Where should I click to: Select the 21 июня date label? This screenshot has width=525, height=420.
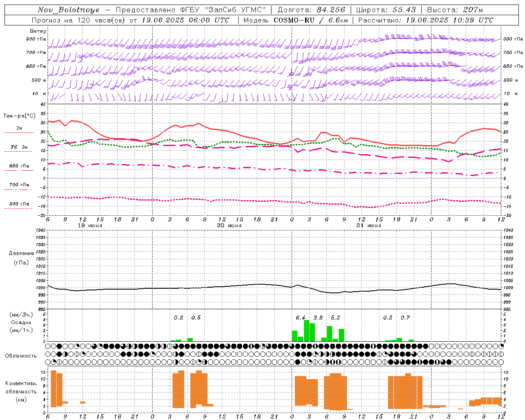click(x=368, y=225)
